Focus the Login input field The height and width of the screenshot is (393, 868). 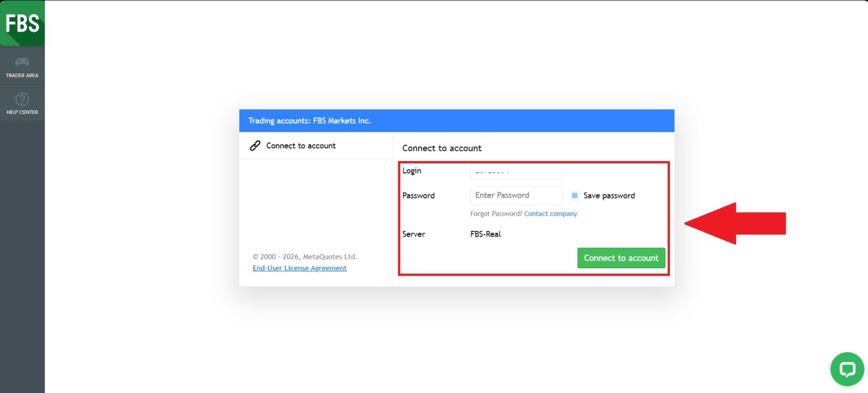pyautogui.click(x=516, y=172)
